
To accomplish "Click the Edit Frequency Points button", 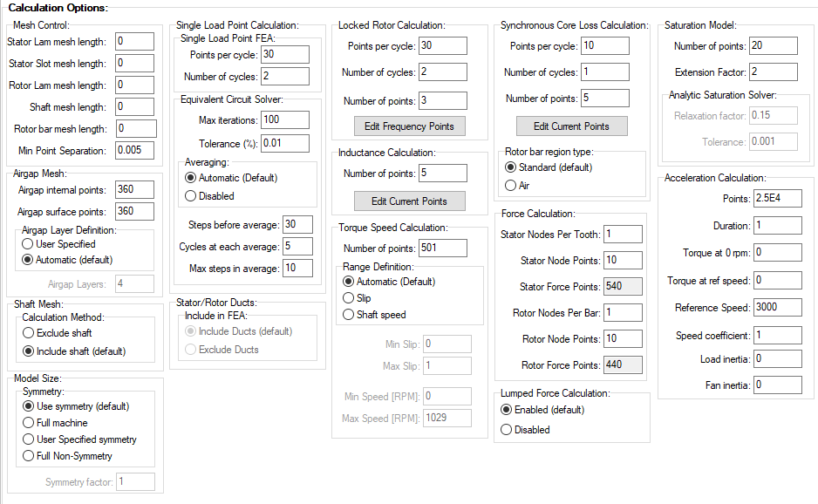I will click(409, 126).
